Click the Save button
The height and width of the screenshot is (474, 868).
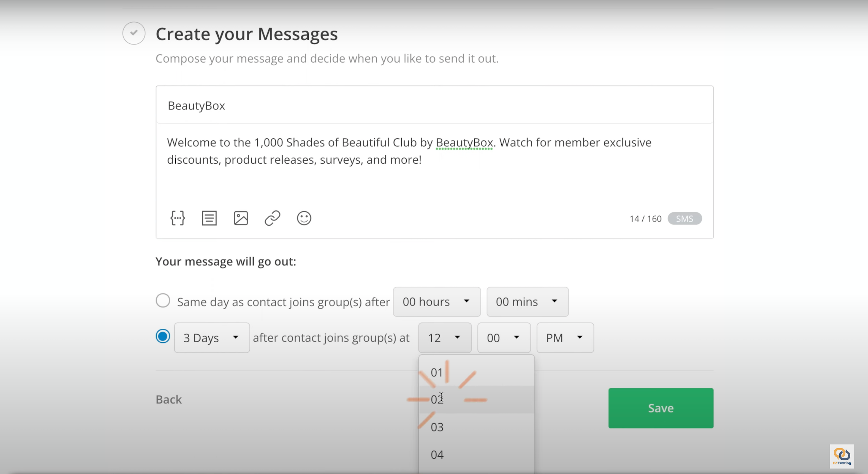pyautogui.click(x=660, y=408)
